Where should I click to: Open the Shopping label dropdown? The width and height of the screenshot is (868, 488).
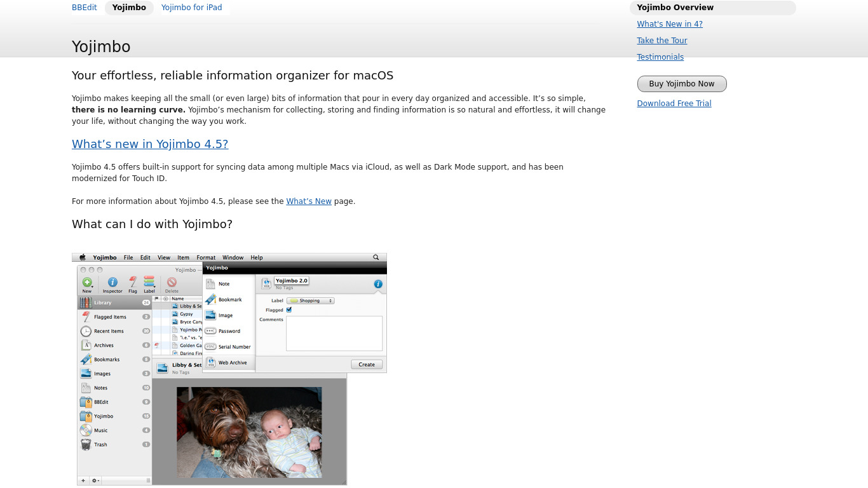(310, 301)
